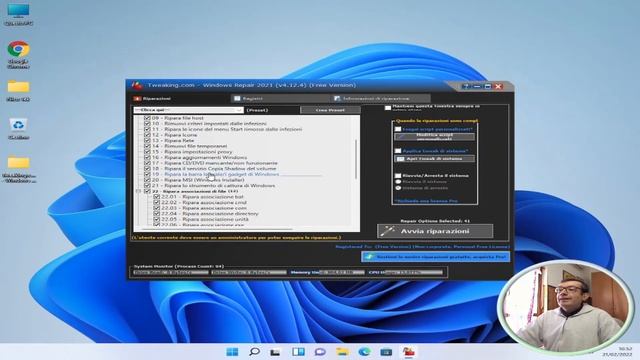
Task: Launch Google Chrome from the desktop
Action: click(18, 54)
